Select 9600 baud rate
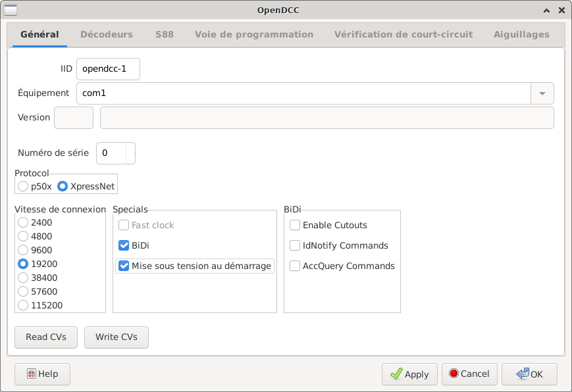The image size is (572, 392). (x=24, y=250)
